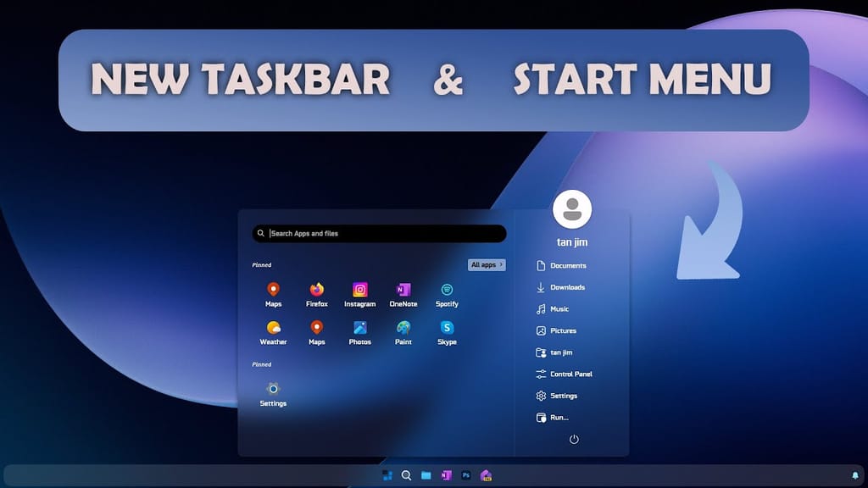868x488 pixels.
Task: Expand the All apps list
Action: [x=485, y=264]
